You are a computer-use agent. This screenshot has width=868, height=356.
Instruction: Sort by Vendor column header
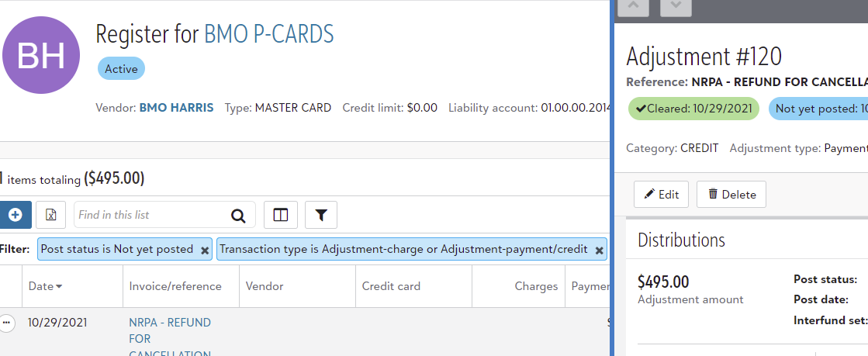(265, 286)
